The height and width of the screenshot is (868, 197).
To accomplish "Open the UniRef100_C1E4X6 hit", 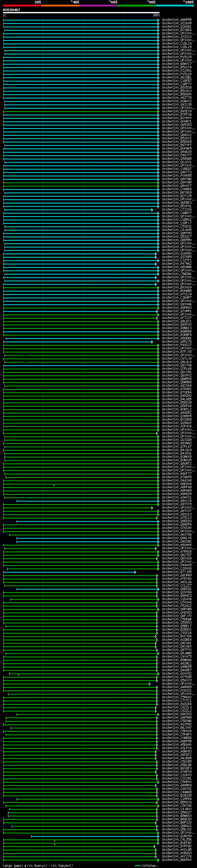I will point(176,599).
